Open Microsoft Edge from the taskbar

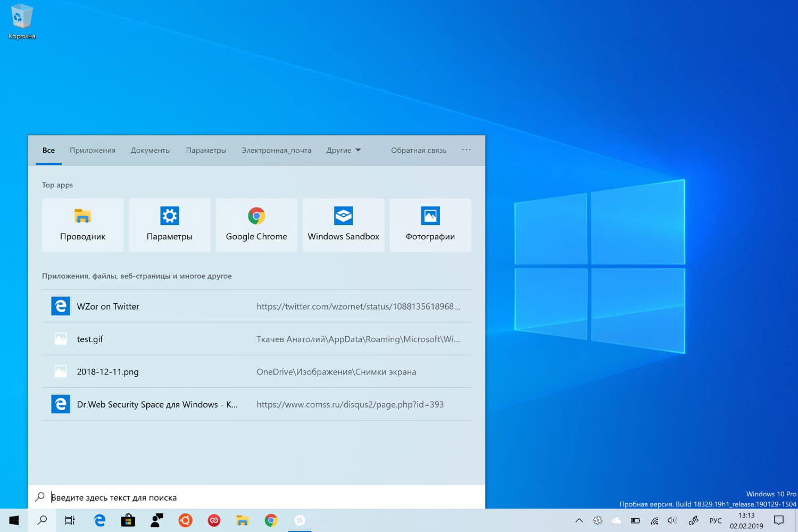point(99,520)
